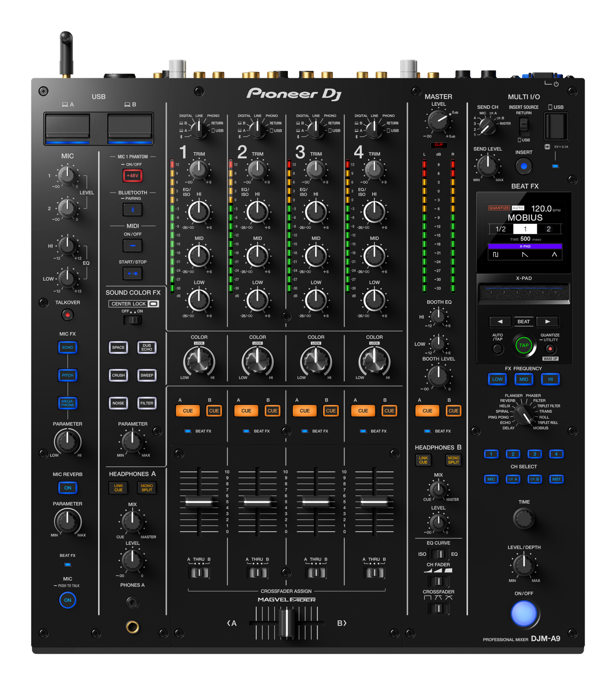Select the SPACE sound color FX
This screenshot has width=616, height=685.
click(x=118, y=348)
